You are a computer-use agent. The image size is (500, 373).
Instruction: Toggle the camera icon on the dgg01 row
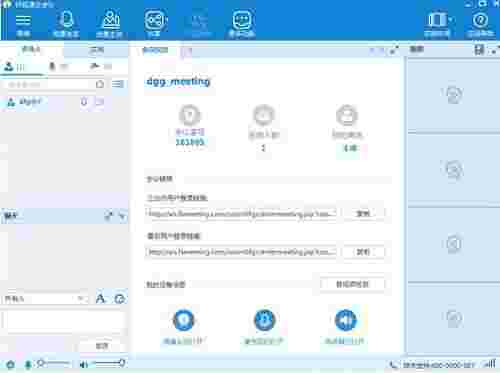click(99, 102)
